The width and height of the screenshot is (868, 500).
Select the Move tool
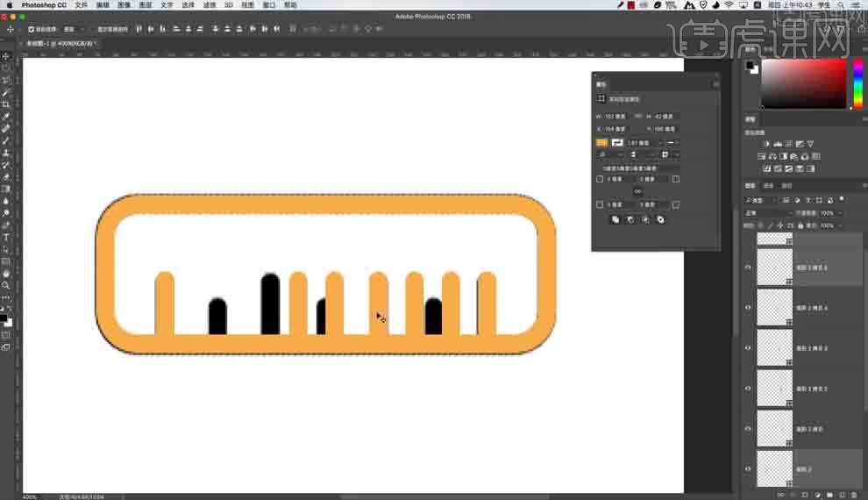point(6,56)
